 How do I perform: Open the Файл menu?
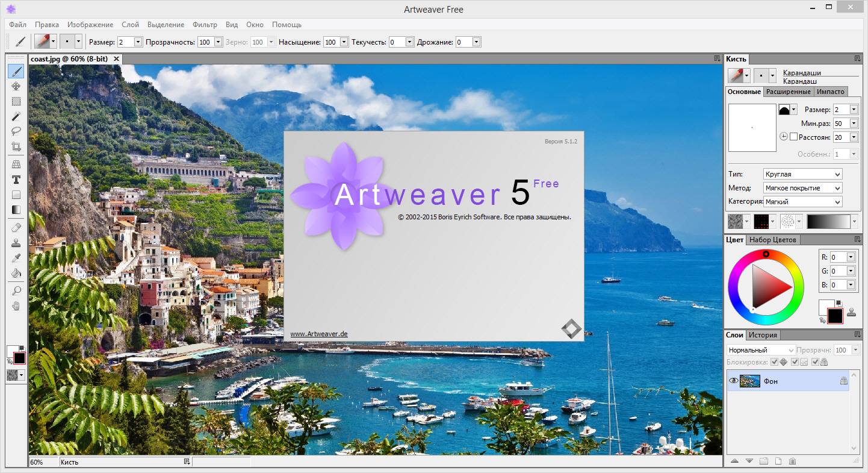[x=17, y=25]
